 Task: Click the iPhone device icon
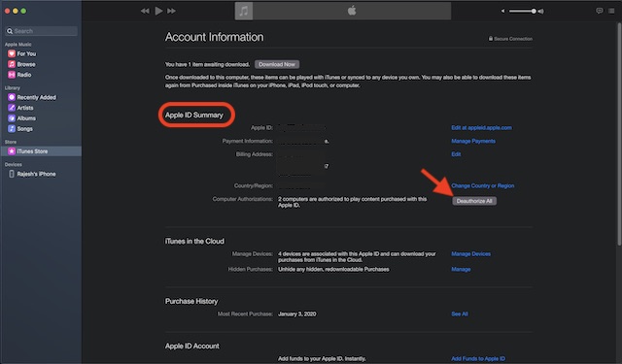pos(12,174)
